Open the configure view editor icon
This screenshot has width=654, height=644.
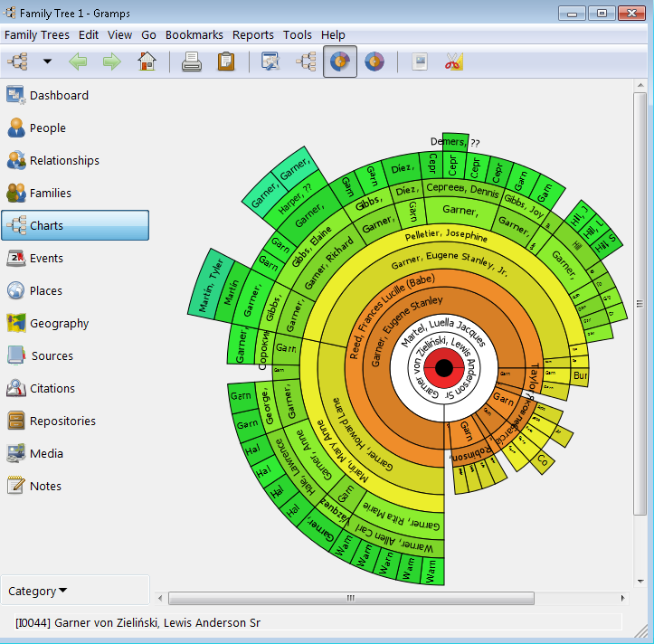coord(270,62)
